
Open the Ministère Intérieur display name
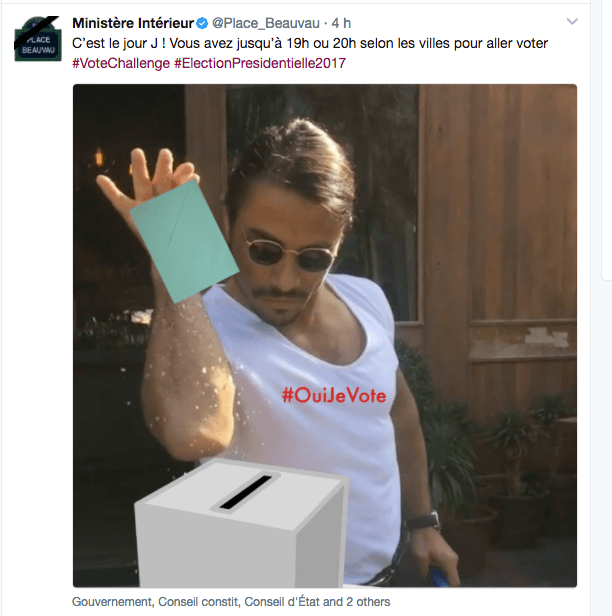133,24
